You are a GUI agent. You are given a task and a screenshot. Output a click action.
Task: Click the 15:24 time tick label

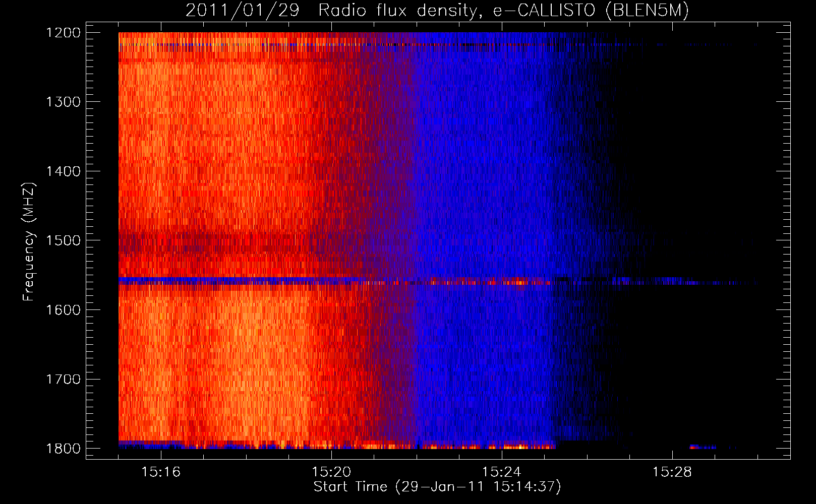pyautogui.click(x=502, y=472)
